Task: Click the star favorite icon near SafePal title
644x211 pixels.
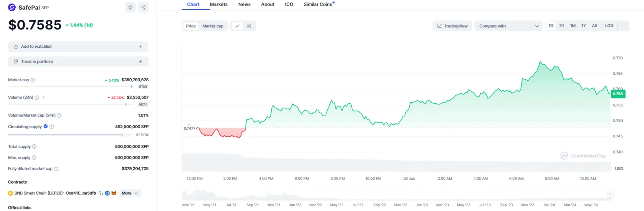Action: point(130,7)
